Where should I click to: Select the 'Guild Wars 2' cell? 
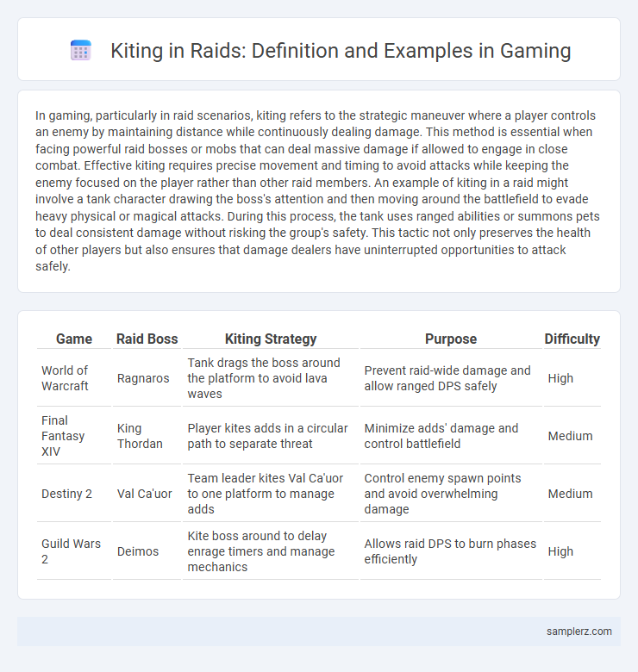[74, 551]
